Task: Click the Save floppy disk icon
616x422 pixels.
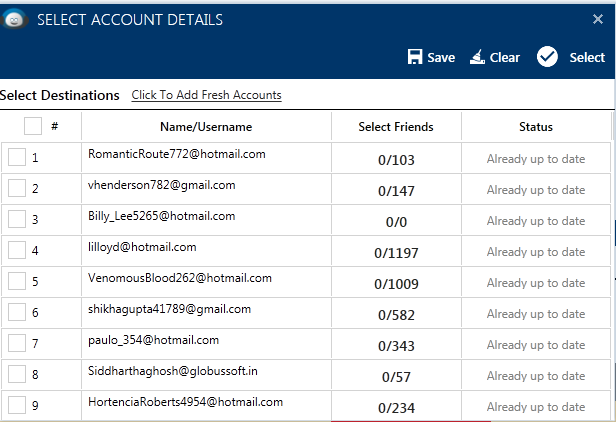Action: pyautogui.click(x=415, y=57)
